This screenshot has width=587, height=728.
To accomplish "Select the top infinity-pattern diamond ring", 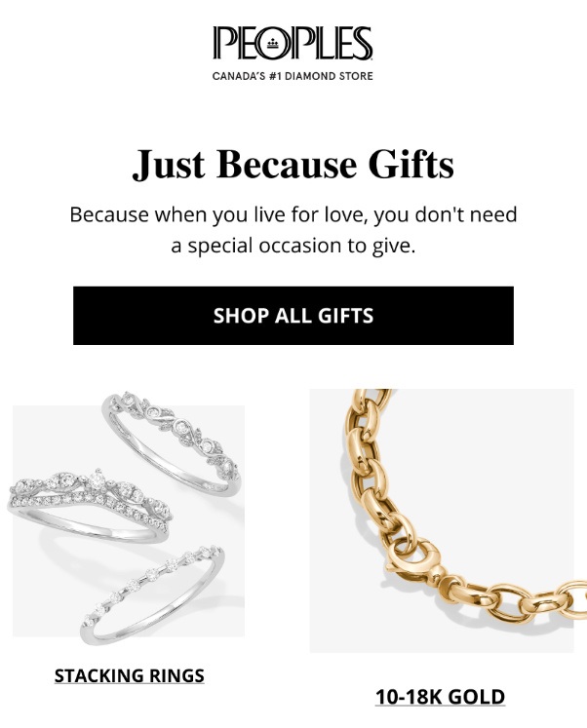I will click(x=172, y=441).
